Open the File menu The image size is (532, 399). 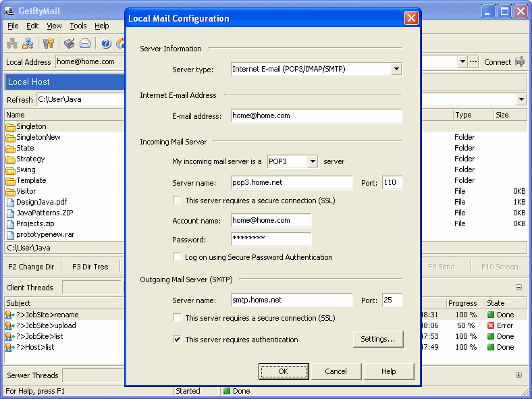pos(13,26)
